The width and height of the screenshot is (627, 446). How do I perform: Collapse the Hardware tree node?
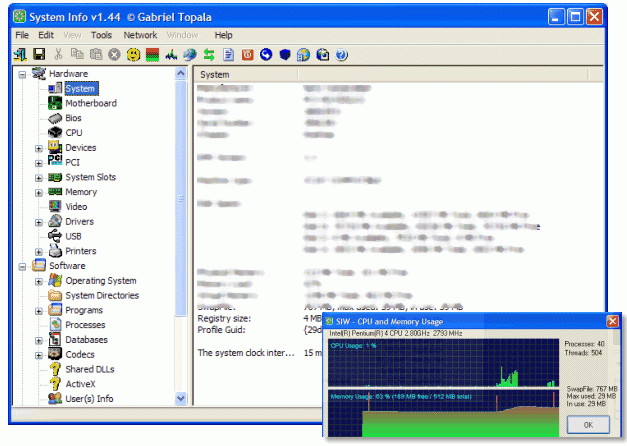click(22, 74)
